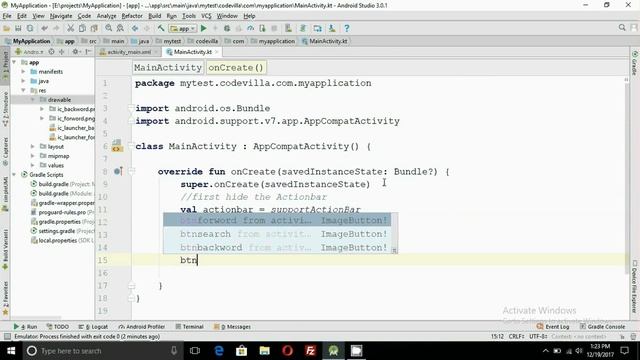This screenshot has height=360, width=640.
Task: Run the app with green play button
Action: click(204, 29)
